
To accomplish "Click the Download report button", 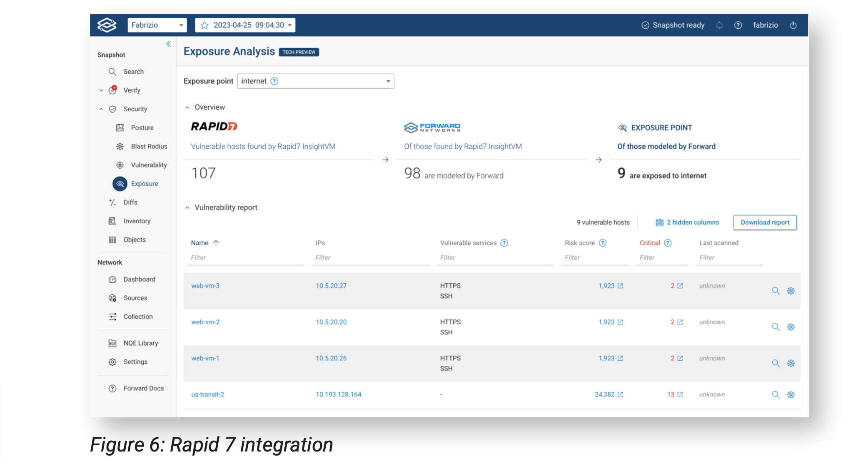I will 765,222.
